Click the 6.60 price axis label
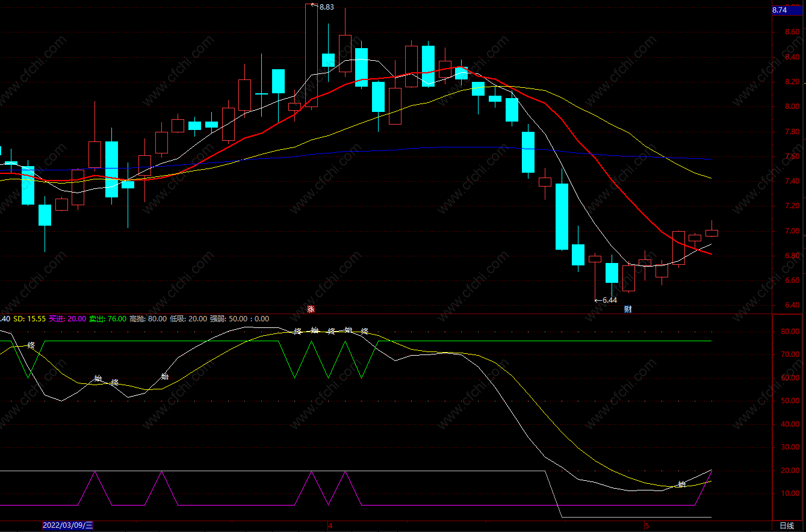The image size is (806, 532). (x=792, y=280)
